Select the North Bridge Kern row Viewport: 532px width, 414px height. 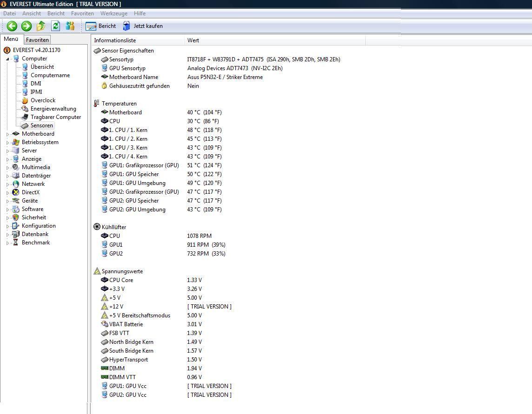(131, 342)
